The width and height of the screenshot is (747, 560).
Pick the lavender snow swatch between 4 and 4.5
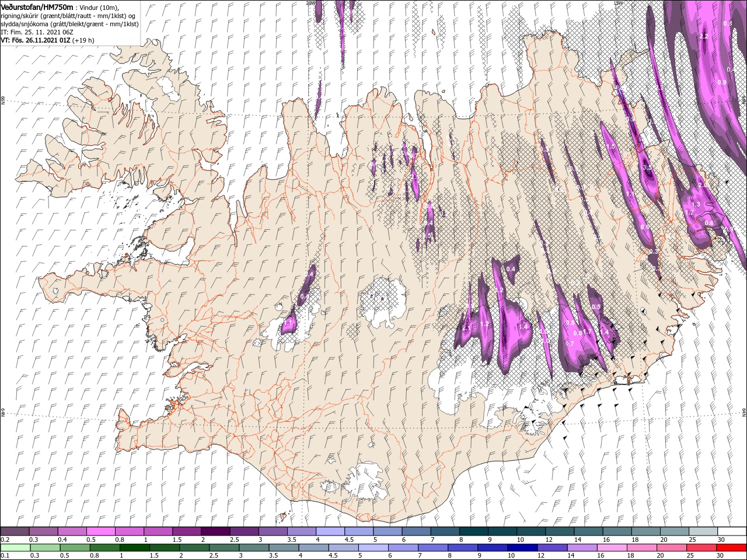click(x=330, y=531)
